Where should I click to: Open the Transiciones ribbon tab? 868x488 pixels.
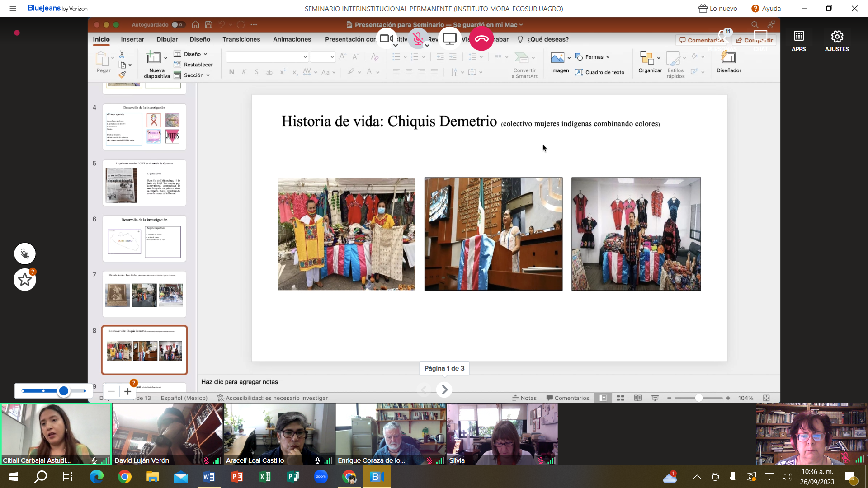click(x=241, y=39)
